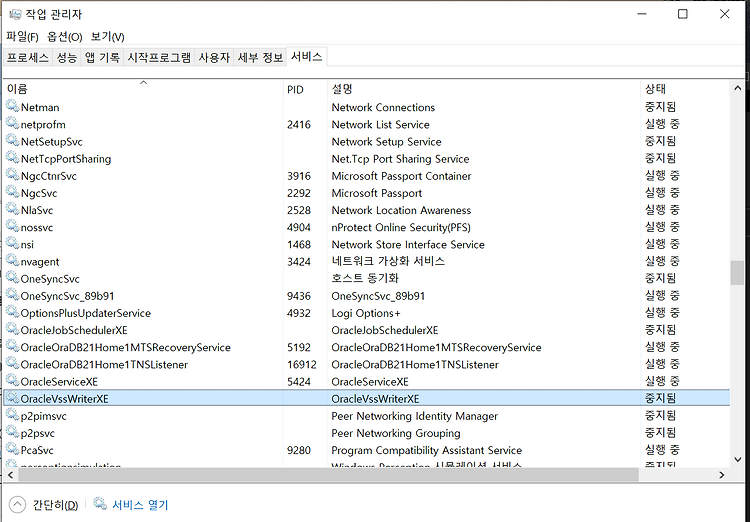
Task: Click the Logi Options+ description
Action: pos(366,313)
